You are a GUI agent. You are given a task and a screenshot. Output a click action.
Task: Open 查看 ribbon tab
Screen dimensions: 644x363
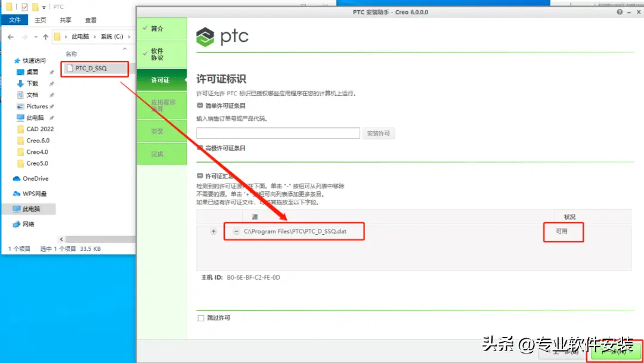[91, 20]
